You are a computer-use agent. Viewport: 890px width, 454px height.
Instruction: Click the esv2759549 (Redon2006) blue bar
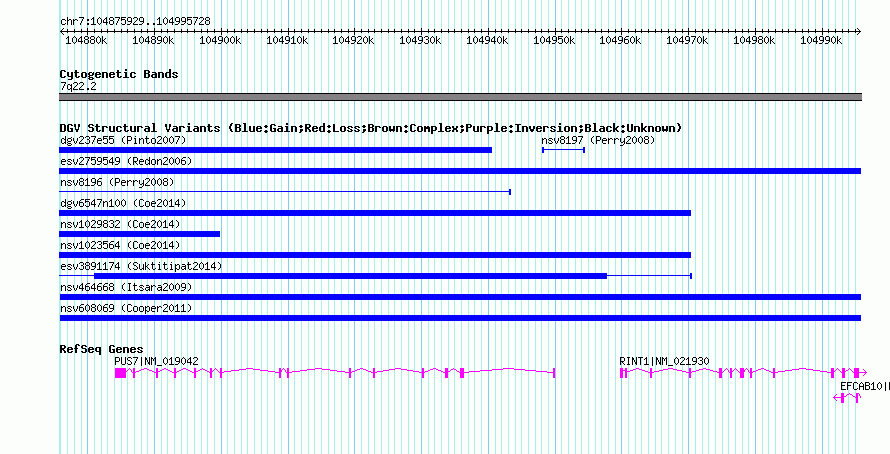(x=460, y=171)
